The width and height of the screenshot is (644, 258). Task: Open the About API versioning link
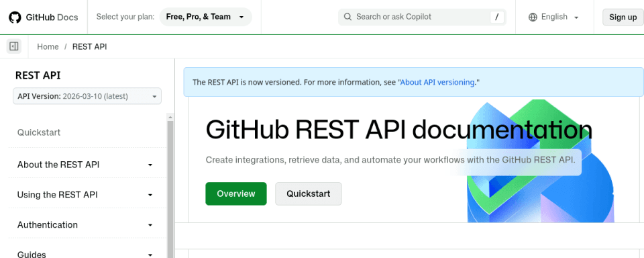click(437, 82)
